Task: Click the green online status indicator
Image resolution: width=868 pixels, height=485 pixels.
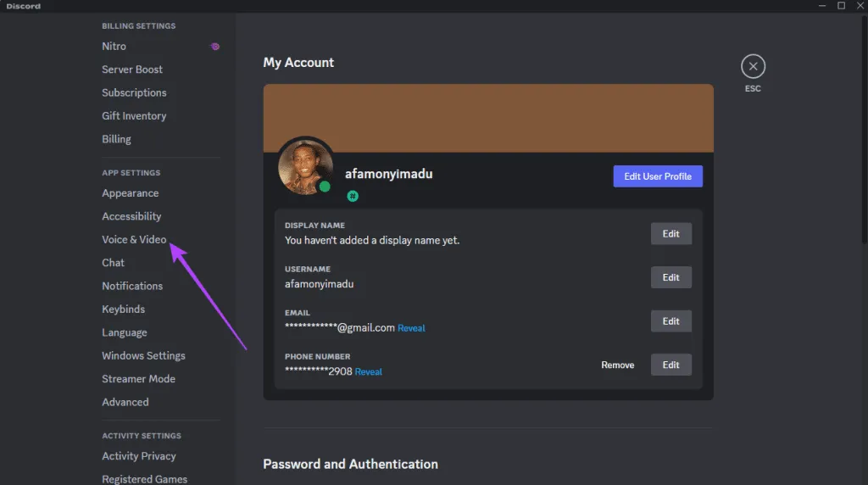Action: pos(325,187)
